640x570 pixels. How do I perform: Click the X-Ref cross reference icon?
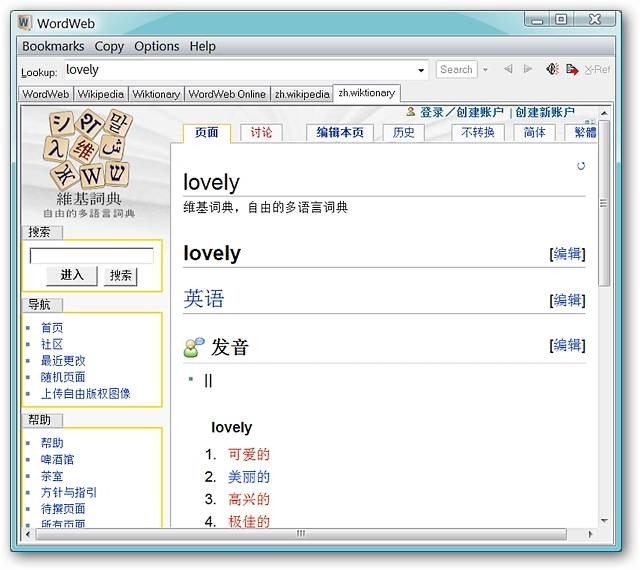(597, 69)
